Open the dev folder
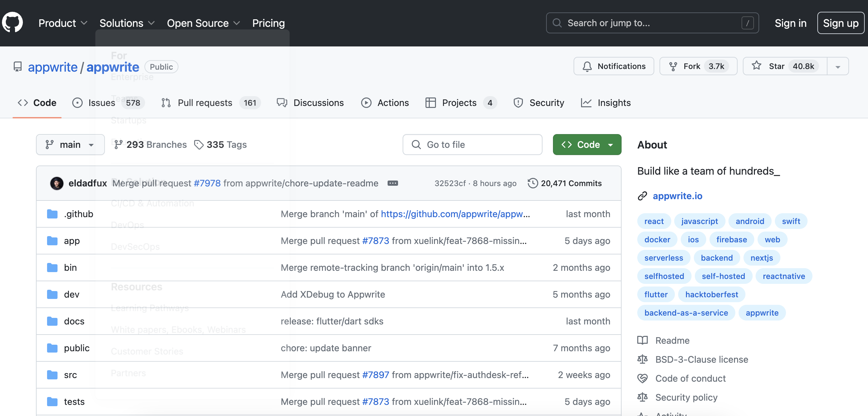 (x=72, y=294)
